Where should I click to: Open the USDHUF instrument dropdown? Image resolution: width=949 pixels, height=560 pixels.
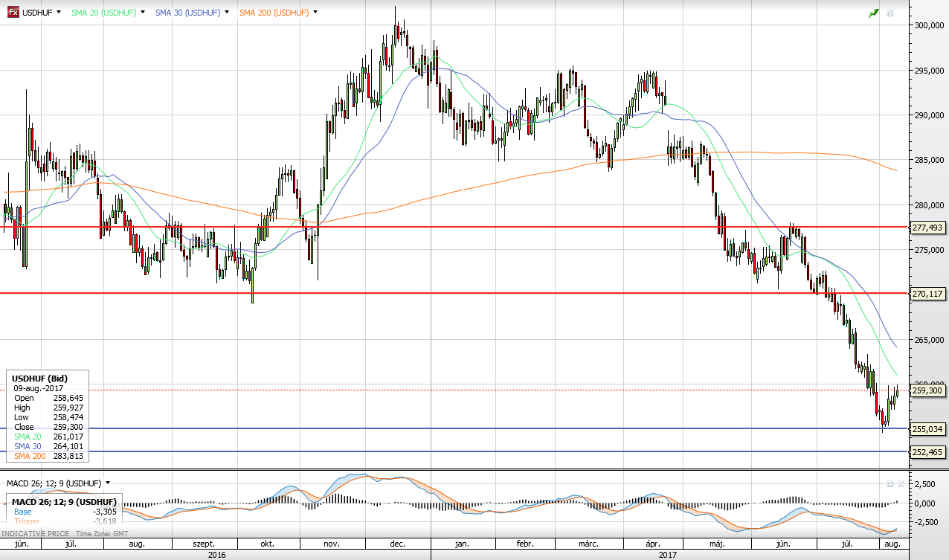[x=60, y=13]
